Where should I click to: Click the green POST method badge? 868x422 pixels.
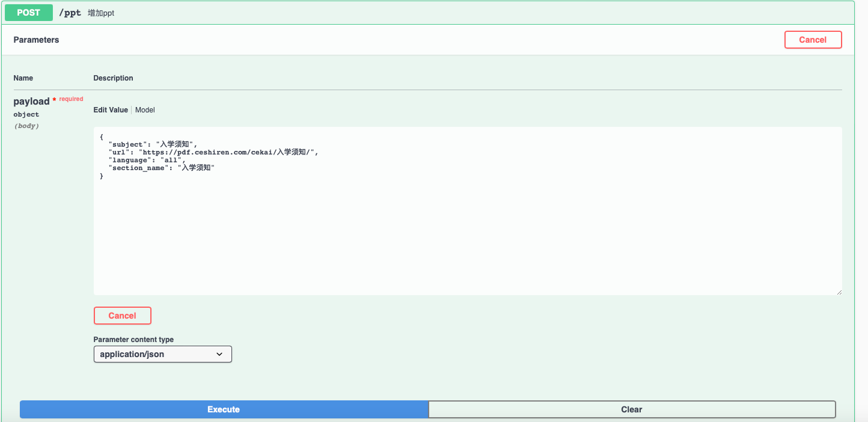(28, 13)
